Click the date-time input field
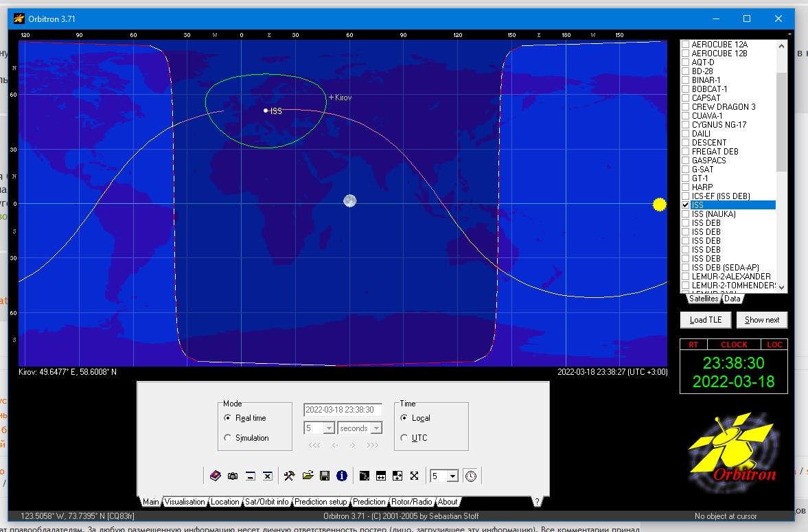The height and width of the screenshot is (532, 808). [343, 410]
